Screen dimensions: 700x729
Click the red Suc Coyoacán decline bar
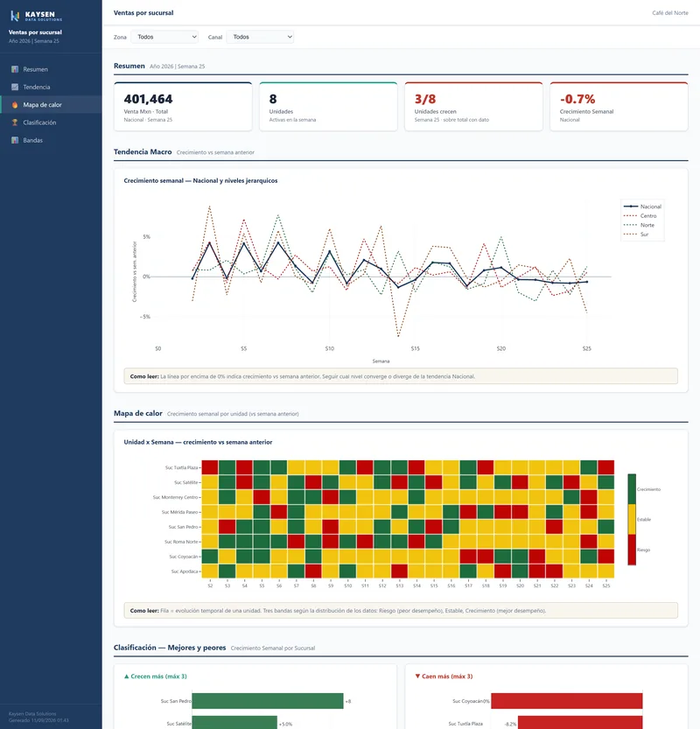click(567, 701)
